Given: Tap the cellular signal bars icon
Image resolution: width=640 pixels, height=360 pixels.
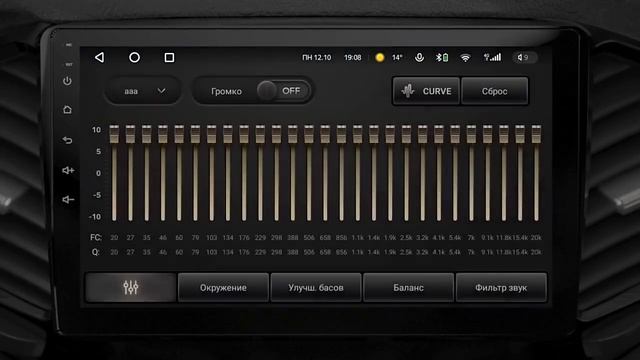Looking at the screenshot, I should pyautogui.click(x=492, y=58).
